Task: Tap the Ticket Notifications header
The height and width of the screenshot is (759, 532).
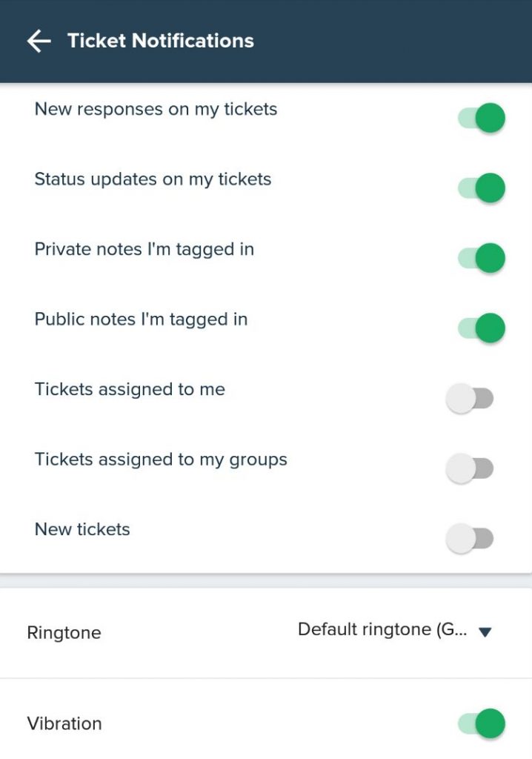Action: [160, 41]
